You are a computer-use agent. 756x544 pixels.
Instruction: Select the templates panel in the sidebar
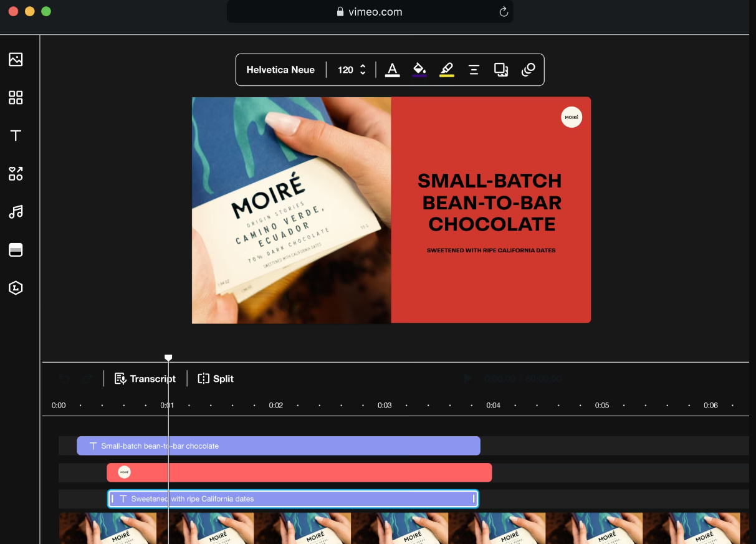tap(16, 97)
